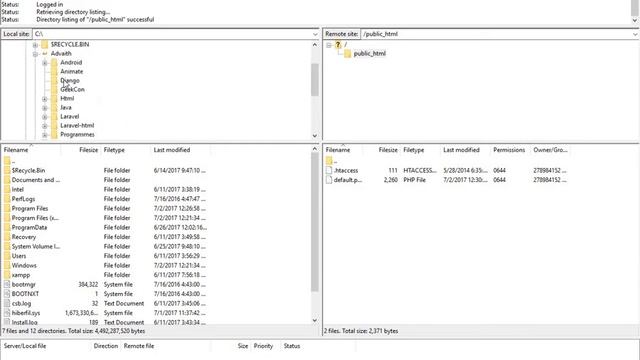The height and width of the screenshot is (360, 640).
Task: Click the remote parent directory folder icon
Action: 329,161
